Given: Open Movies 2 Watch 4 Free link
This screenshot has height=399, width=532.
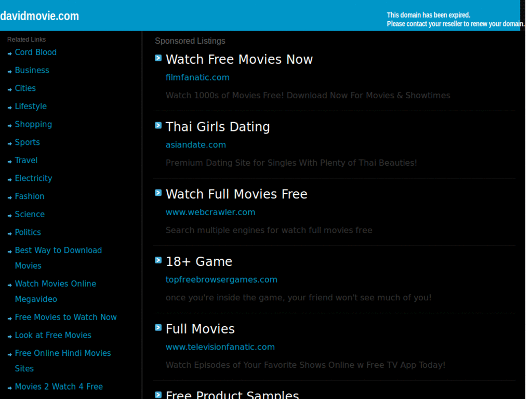Looking at the screenshot, I should 59,387.
